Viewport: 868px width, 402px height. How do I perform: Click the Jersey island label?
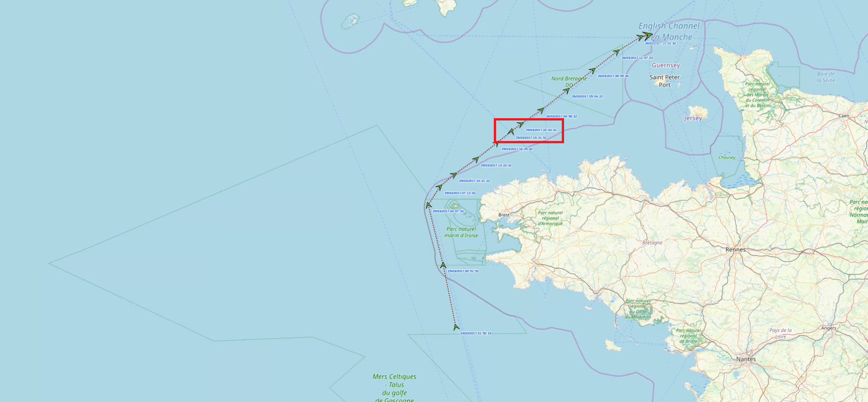tap(693, 118)
